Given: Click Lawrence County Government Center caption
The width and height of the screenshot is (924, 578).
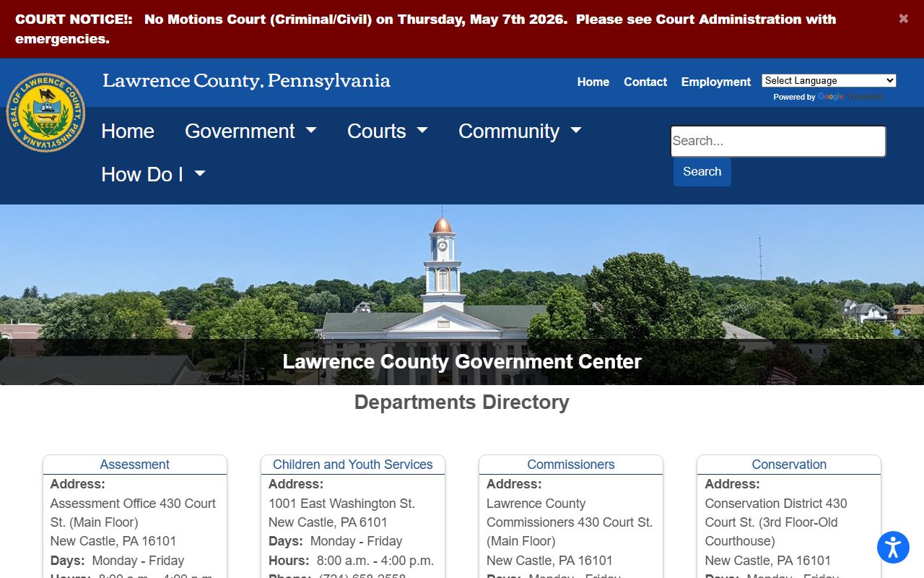Looking at the screenshot, I should 462,361.
